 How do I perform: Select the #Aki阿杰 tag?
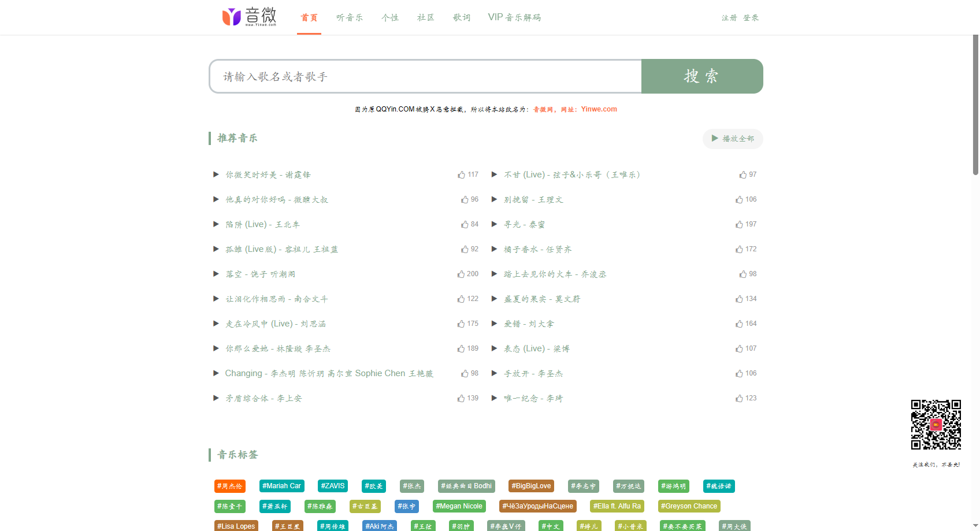(x=380, y=526)
